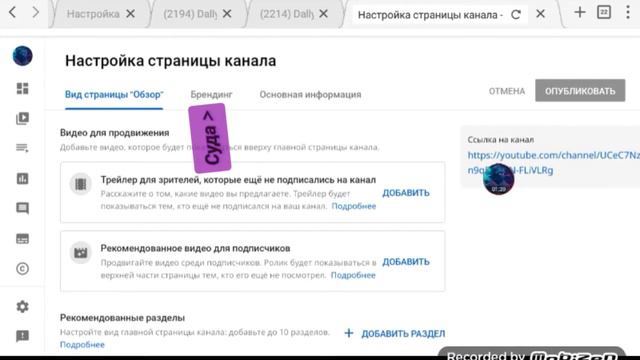Open a new browser tab with plus icon

tap(580, 12)
